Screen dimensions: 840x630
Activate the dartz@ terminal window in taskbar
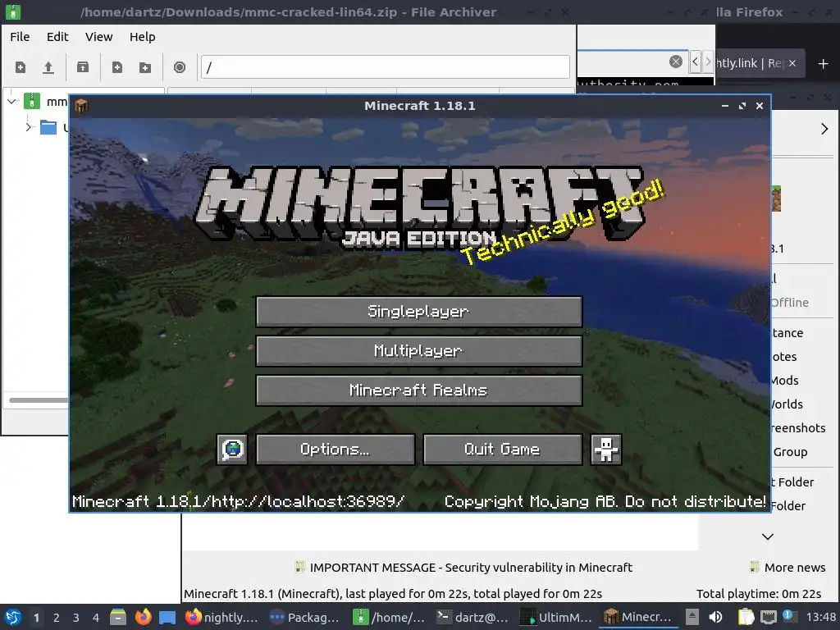[472, 617]
